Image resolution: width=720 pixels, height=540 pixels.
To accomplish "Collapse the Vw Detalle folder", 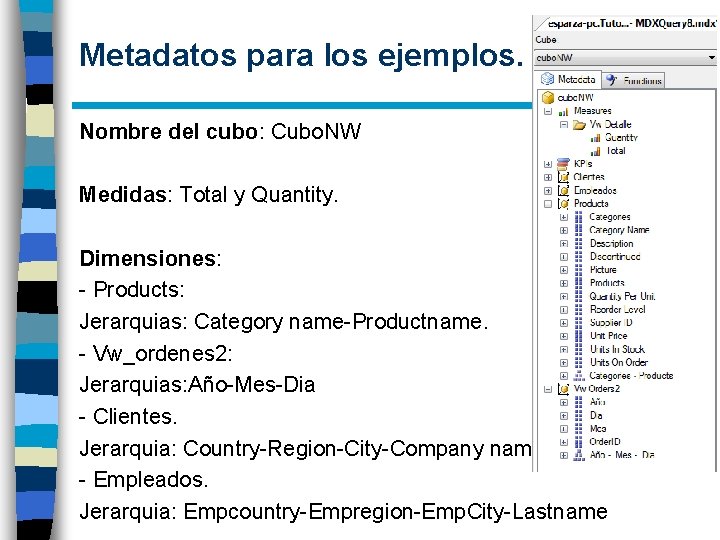I will 563,124.
